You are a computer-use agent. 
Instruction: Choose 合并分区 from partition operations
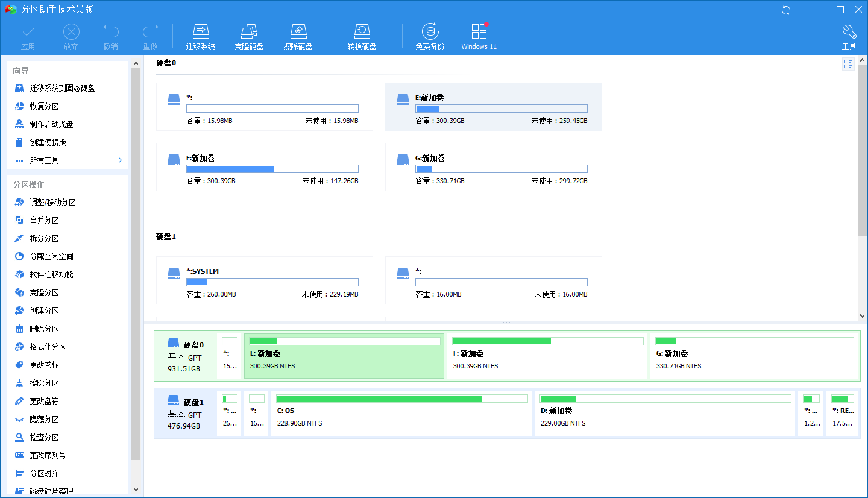pyautogui.click(x=44, y=221)
